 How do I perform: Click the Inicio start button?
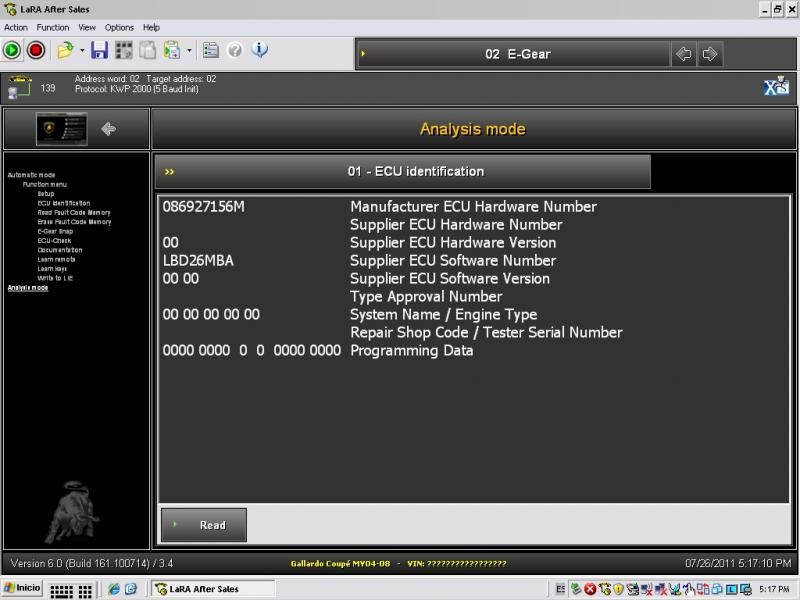(x=21, y=588)
